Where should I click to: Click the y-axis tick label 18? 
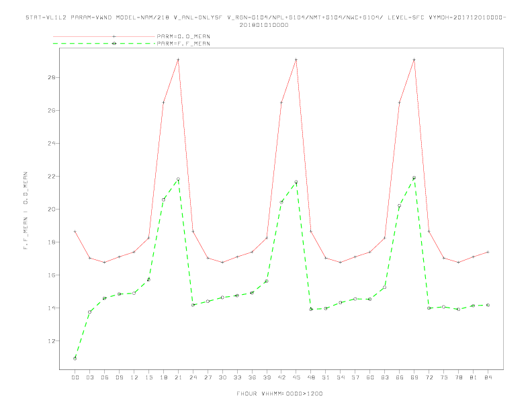pos(52,242)
